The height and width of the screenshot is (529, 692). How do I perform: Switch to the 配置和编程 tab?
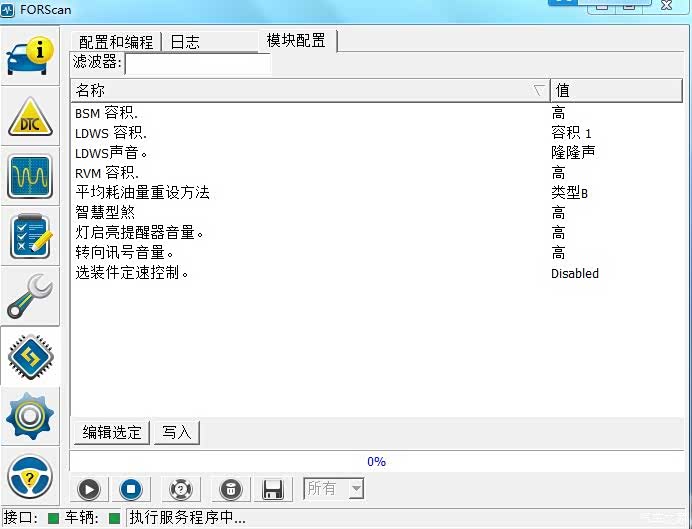coord(116,42)
